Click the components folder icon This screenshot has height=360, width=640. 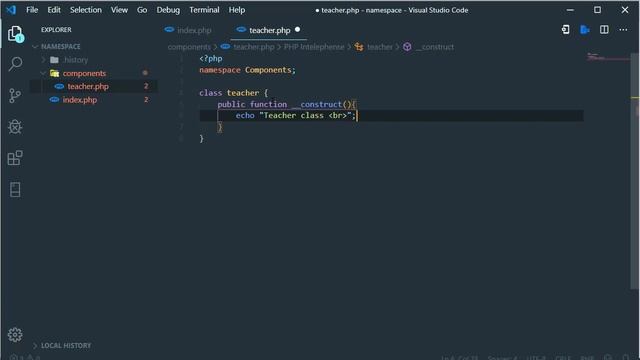tap(54, 73)
